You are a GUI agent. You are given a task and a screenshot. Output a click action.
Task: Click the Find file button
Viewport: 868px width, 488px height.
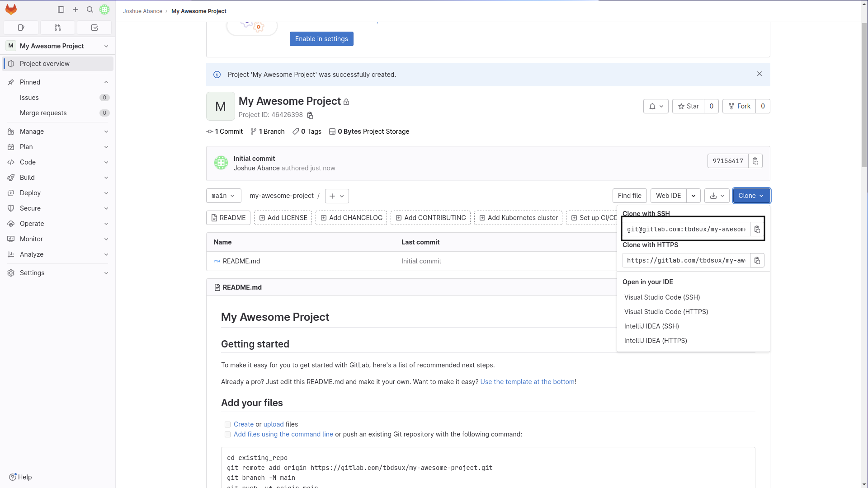tap(629, 196)
